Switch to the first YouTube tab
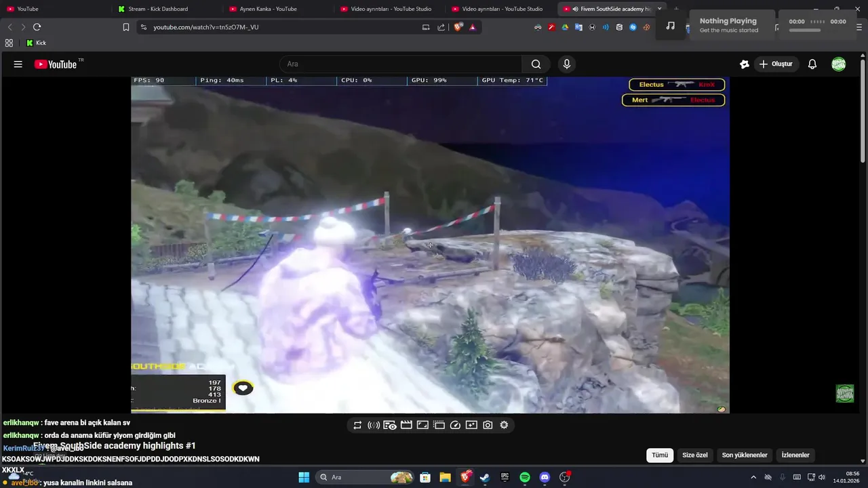The image size is (868, 488). coord(54,9)
